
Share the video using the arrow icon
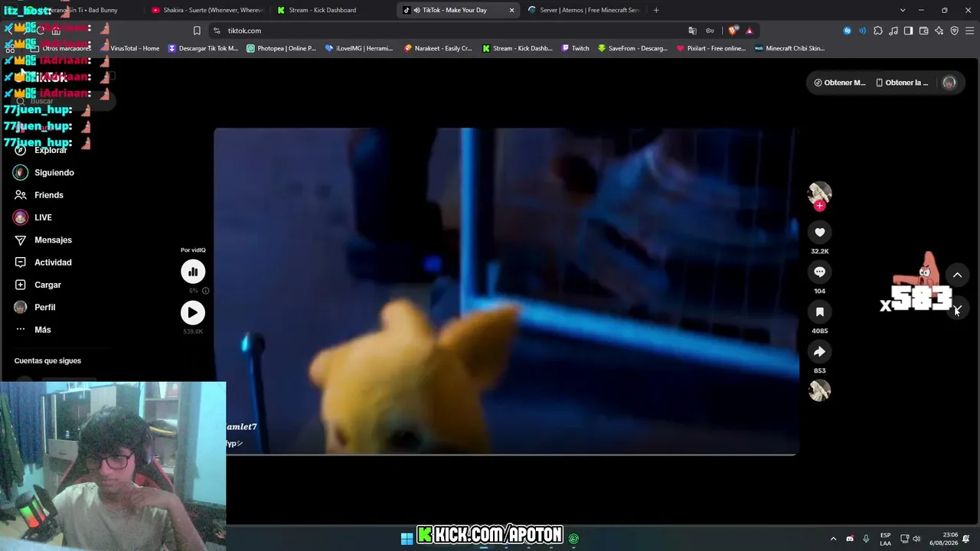click(819, 351)
